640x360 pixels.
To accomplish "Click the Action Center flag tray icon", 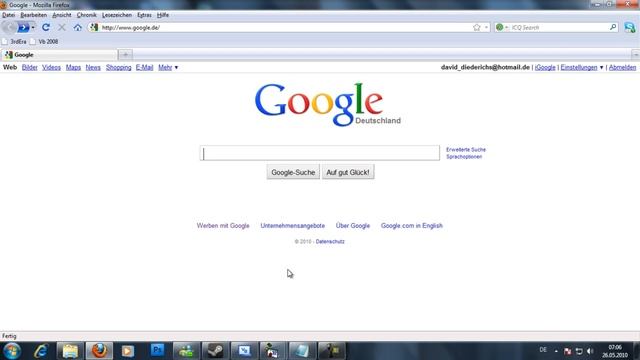I will [x=567, y=351].
